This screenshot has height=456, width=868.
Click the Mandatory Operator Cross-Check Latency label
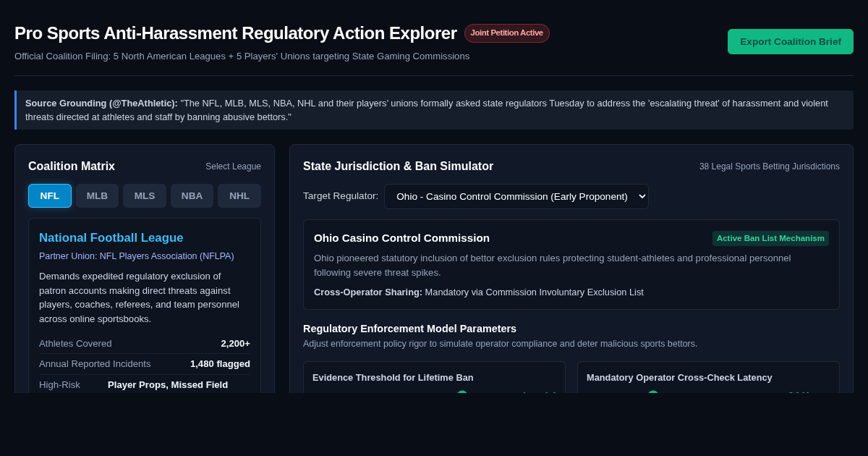point(679,377)
